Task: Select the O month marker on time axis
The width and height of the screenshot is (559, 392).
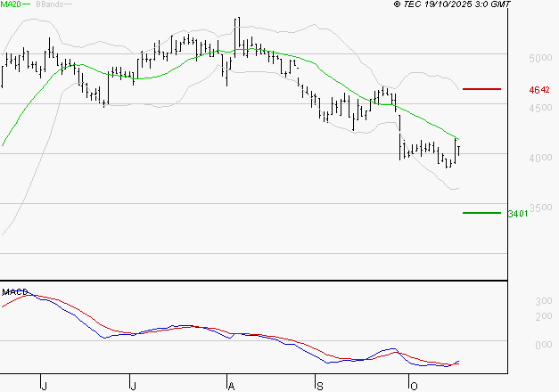Action: coord(413,385)
